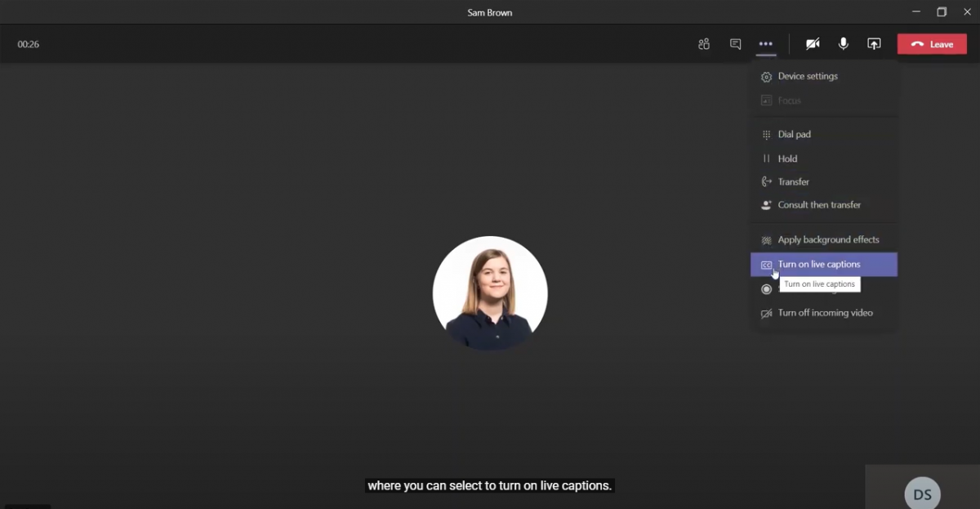Open the share screen control
The height and width of the screenshot is (509, 980).
click(x=873, y=44)
